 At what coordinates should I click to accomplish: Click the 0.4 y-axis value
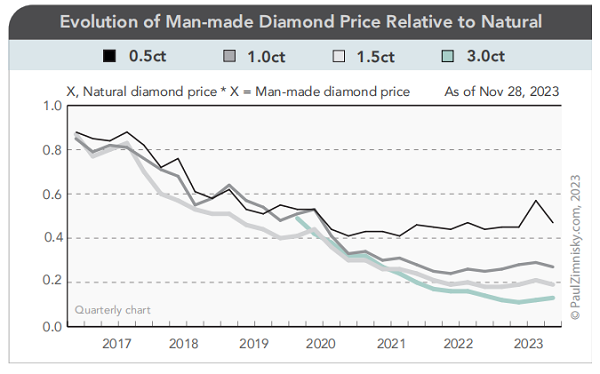pyautogui.click(x=53, y=238)
